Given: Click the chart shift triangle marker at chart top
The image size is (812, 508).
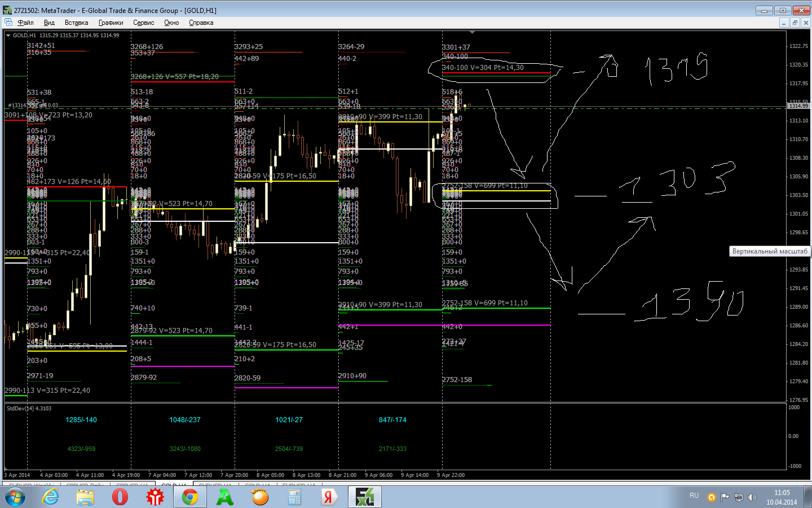Looking at the screenshot, I should tap(472, 33).
